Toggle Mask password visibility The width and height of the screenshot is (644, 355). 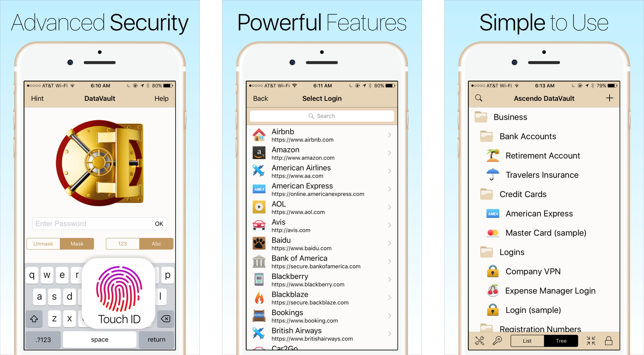click(x=76, y=243)
